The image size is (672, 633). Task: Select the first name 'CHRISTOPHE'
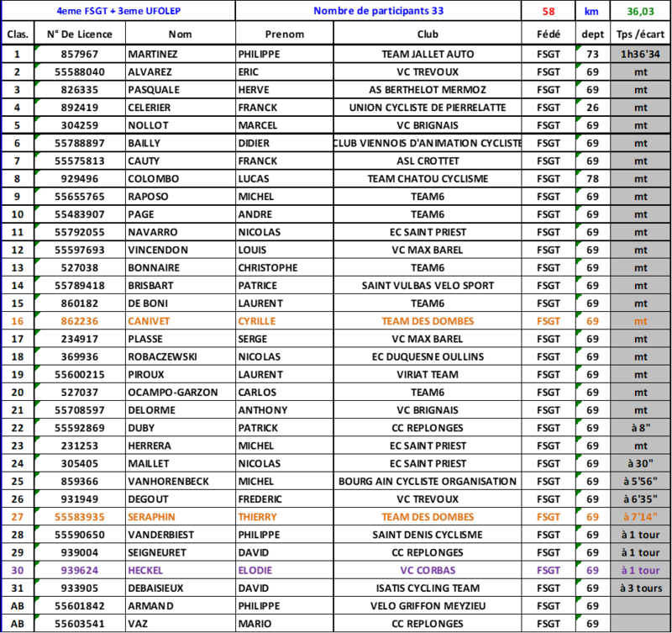coord(285,267)
